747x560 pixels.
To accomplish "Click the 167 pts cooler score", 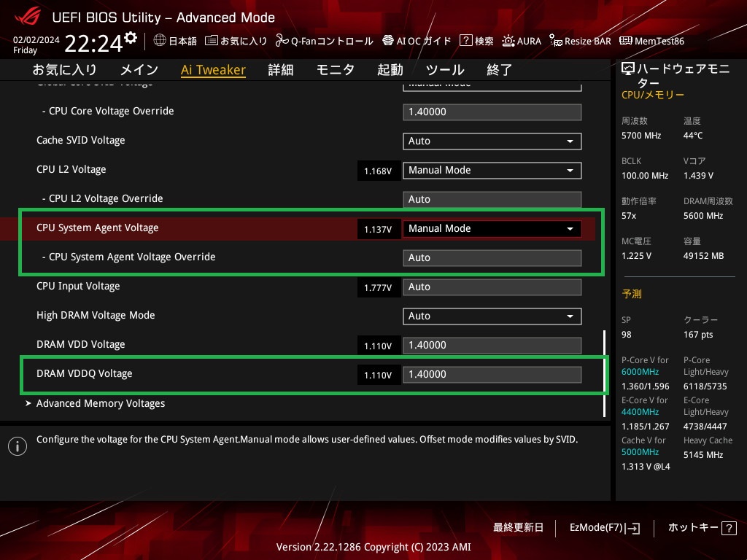I will click(698, 335).
